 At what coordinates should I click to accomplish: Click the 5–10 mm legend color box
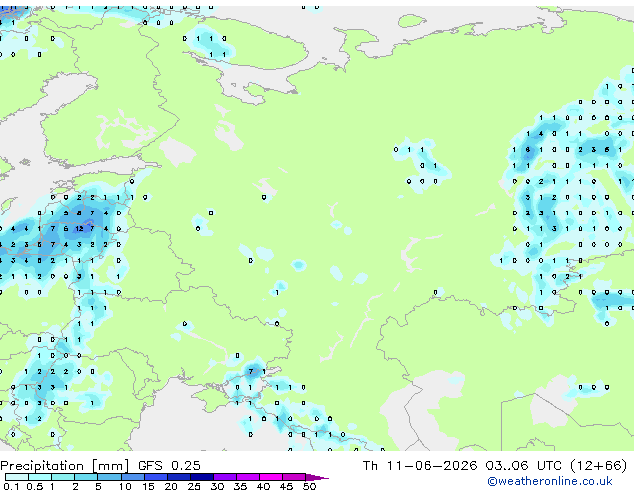pyautogui.click(x=109, y=477)
